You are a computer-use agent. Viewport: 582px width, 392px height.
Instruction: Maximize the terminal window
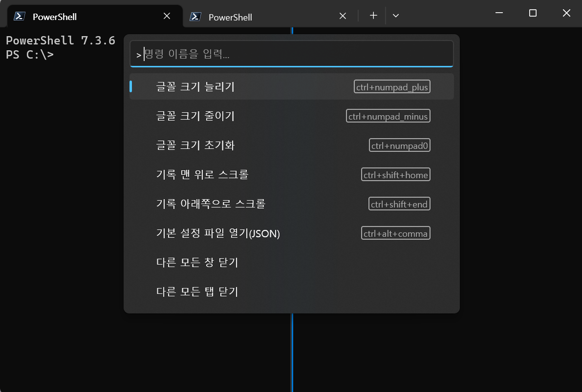click(533, 13)
